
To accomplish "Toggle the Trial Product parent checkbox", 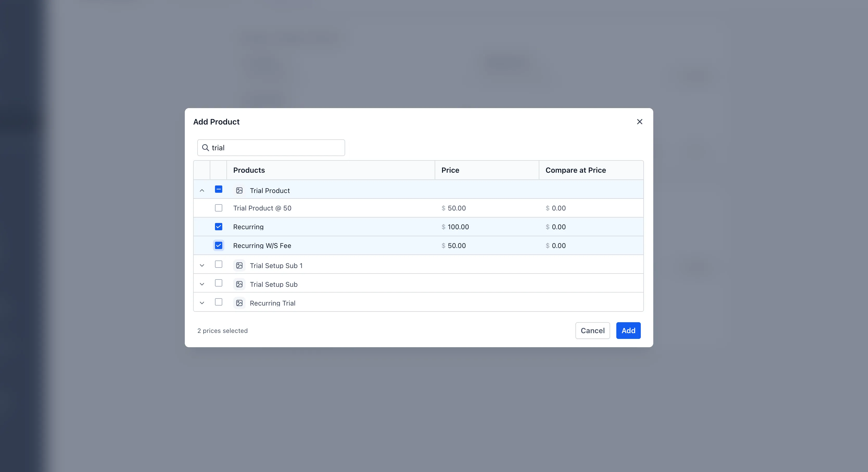I will [218, 189].
